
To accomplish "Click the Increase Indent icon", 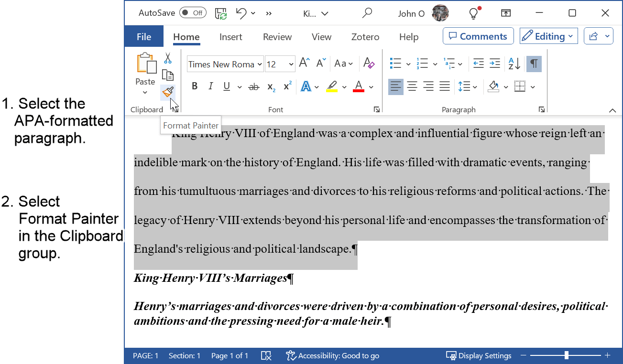I will [x=495, y=64].
